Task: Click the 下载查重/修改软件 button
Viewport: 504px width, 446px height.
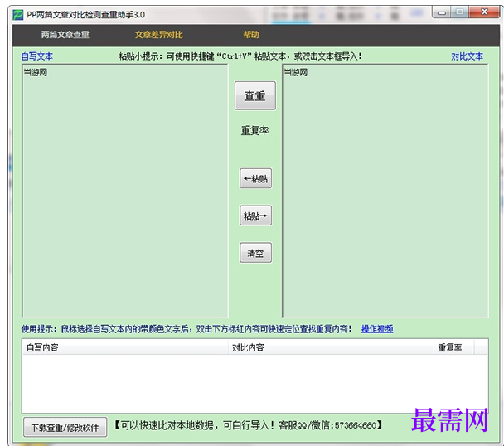Action: coord(65,428)
